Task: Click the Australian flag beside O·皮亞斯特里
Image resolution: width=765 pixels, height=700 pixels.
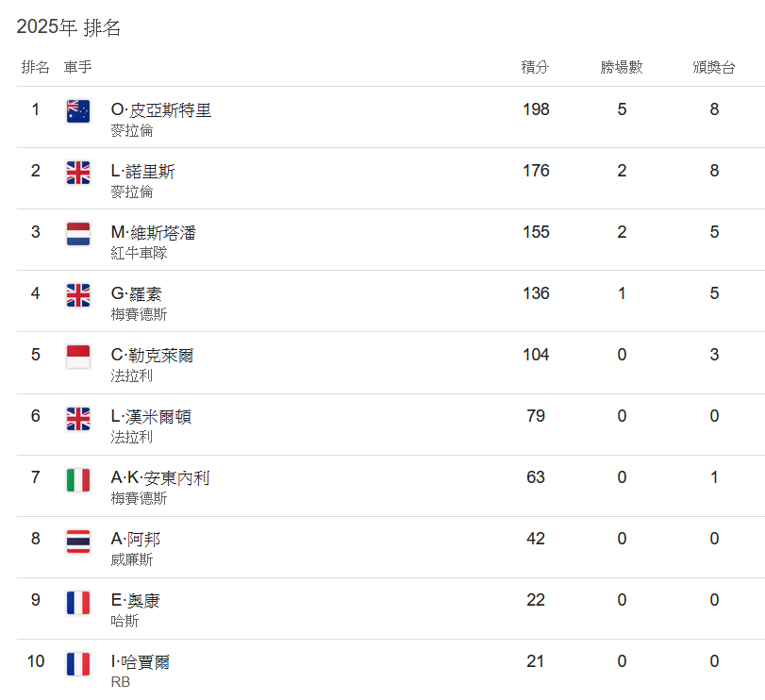Action: pos(78,111)
